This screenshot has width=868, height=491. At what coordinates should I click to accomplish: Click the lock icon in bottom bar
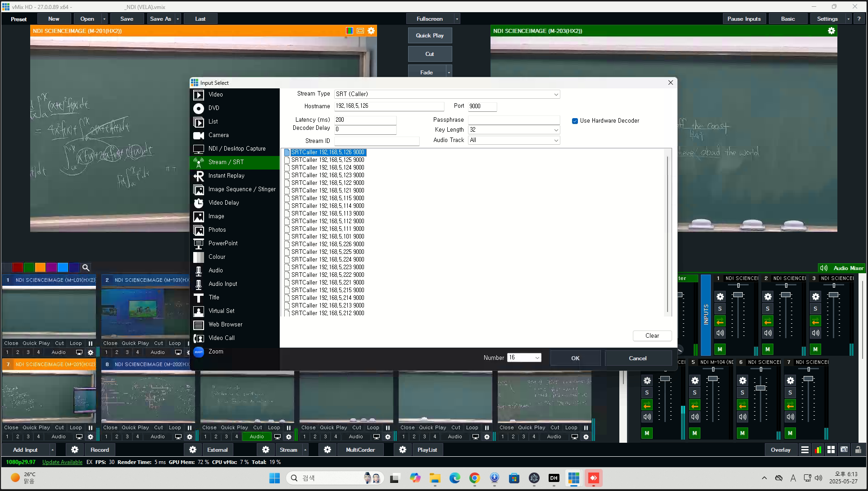858,450
